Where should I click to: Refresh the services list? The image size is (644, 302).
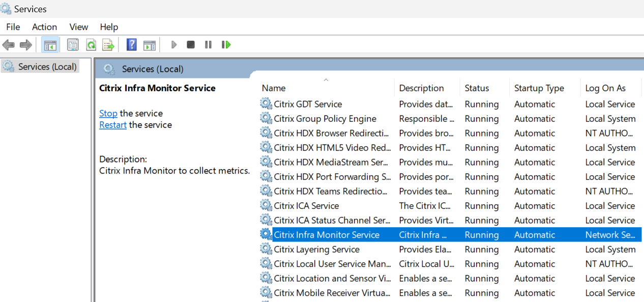[x=91, y=44]
